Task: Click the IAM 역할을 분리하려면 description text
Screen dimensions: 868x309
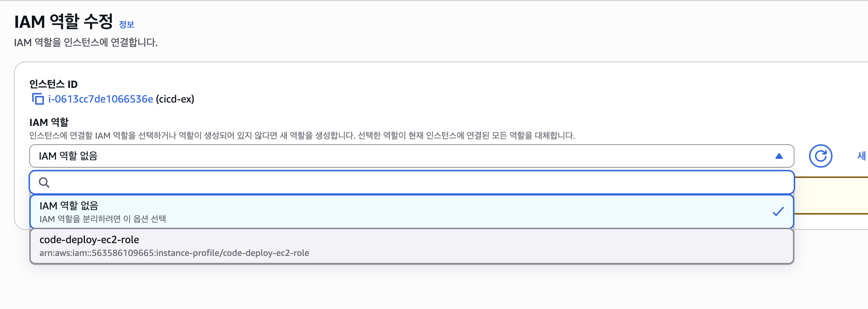Action: (x=103, y=219)
